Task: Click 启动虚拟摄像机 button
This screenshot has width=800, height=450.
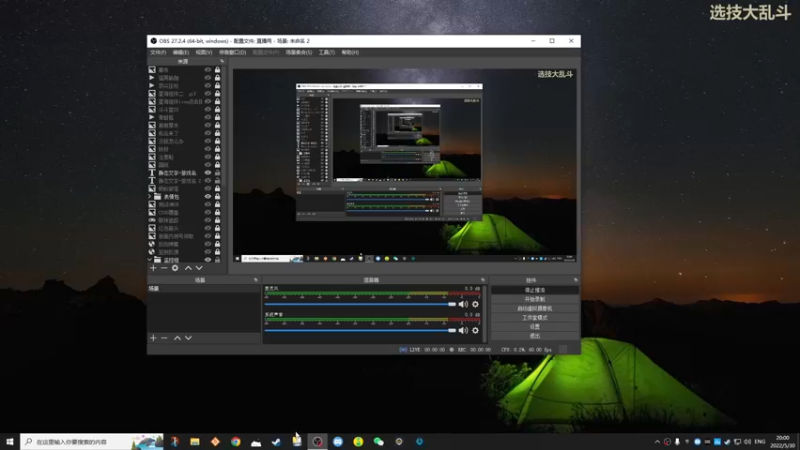Action: click(x=535, y=308)
